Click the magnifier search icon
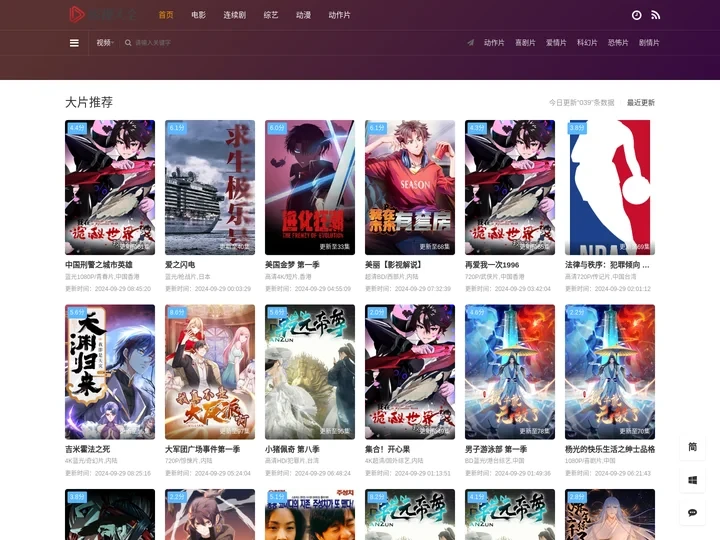The width and height of the screenshot is (720, 540). 128,43
